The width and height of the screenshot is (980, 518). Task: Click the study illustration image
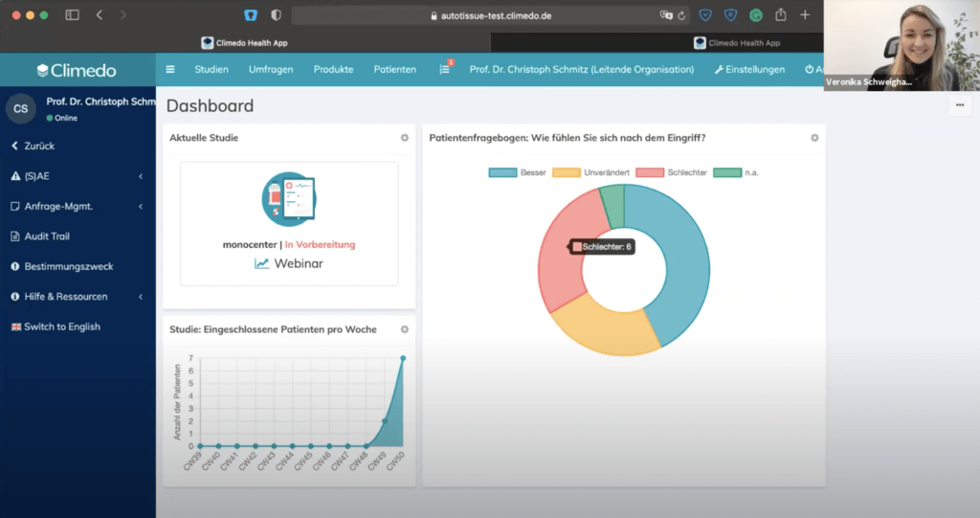[289, 199]
